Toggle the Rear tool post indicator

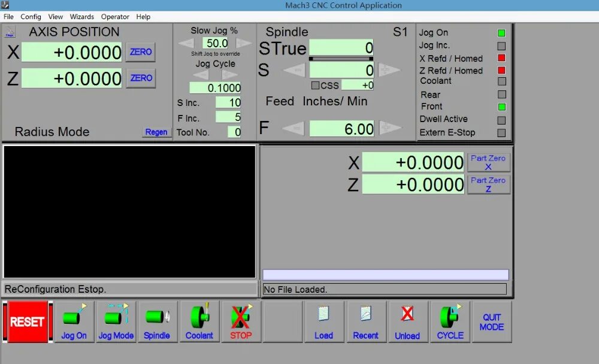(x=502, y=95)
